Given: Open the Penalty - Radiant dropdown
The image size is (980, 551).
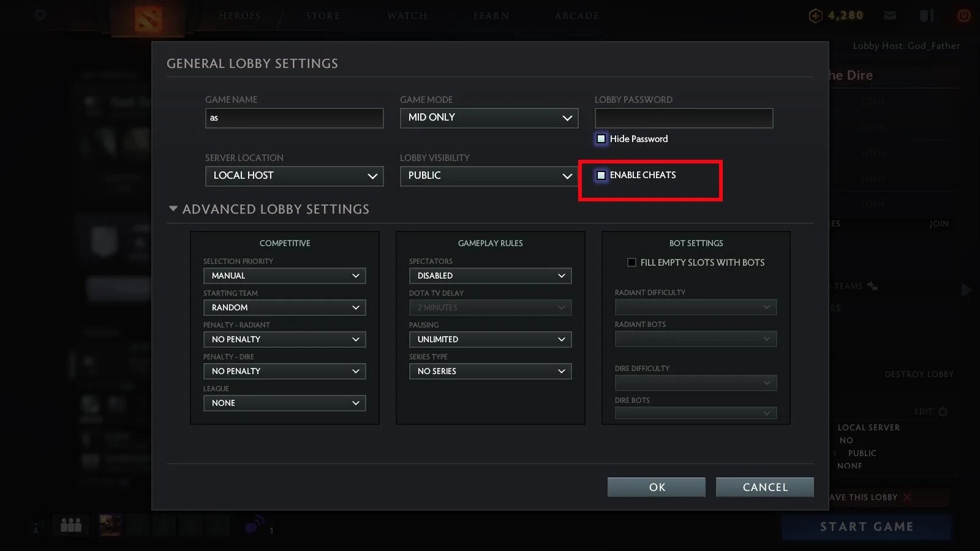Looking at the screenshot, I should click(x=285, y=339).
